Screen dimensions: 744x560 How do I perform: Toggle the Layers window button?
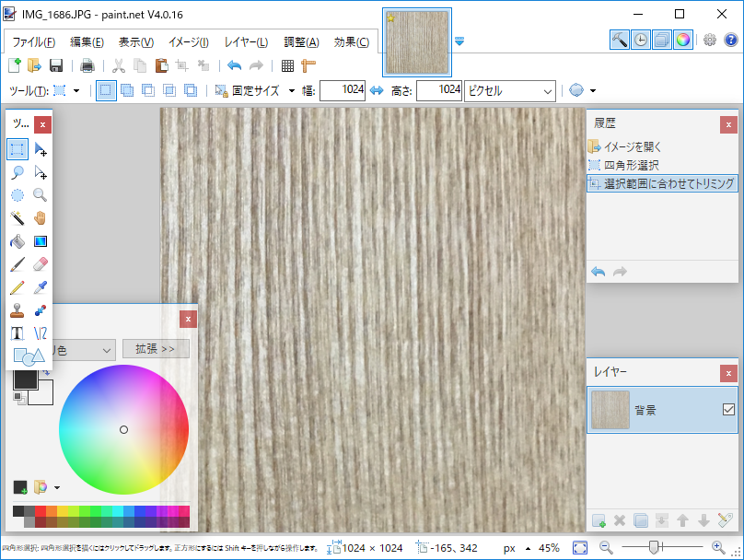tap(662, 40)
